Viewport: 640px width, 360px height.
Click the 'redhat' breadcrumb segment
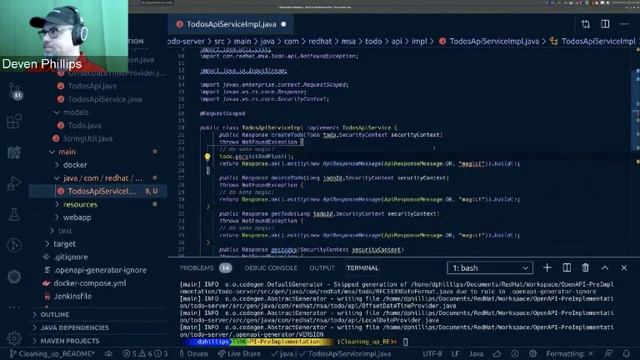coord(320,41)
